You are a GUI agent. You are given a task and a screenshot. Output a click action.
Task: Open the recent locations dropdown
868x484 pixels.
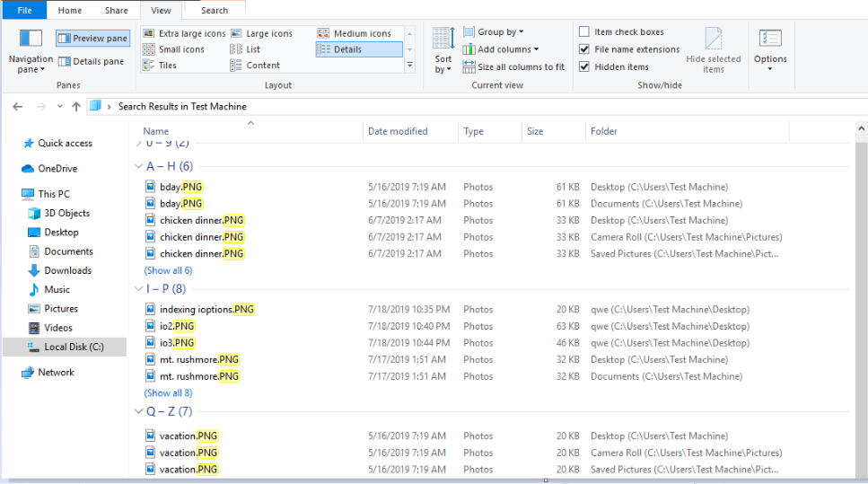pyautogui.click(x=60, y=106)
